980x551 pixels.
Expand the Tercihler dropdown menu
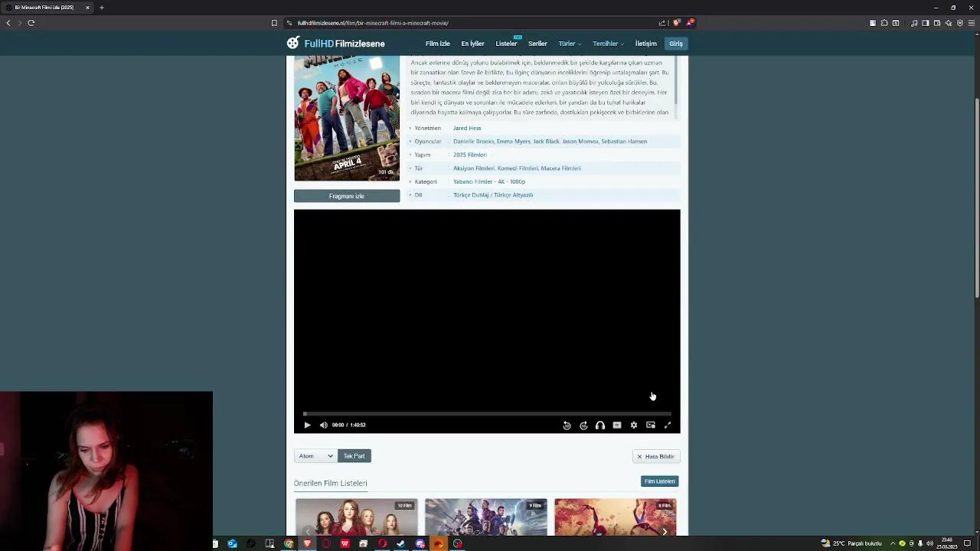coord(608,44)
